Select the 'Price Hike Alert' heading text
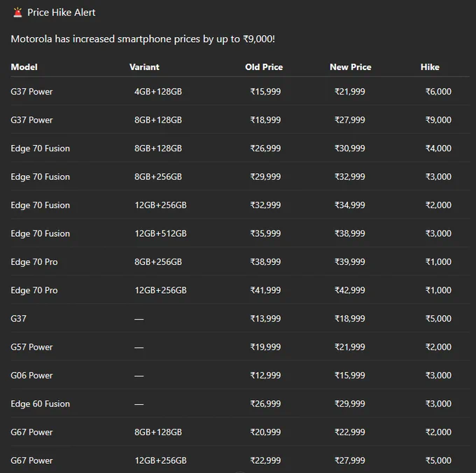The image size is (476, 473). point(62,13)
